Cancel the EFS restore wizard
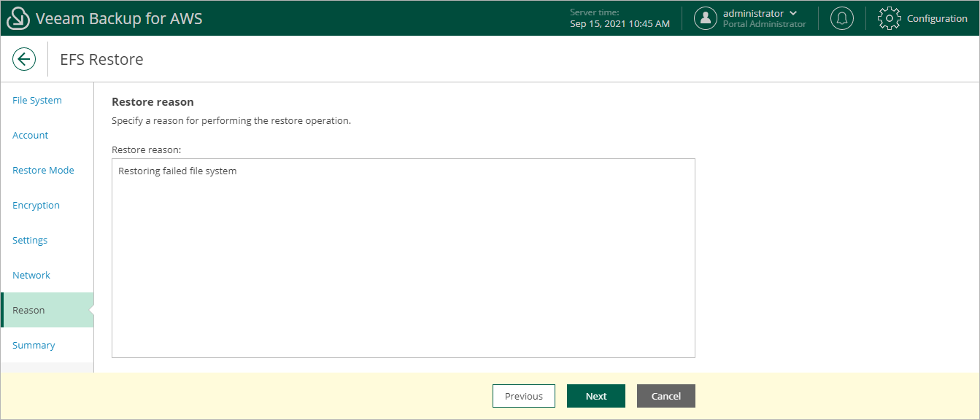The image size is (980, 420). pyautogui.click(x=666, y=396)
